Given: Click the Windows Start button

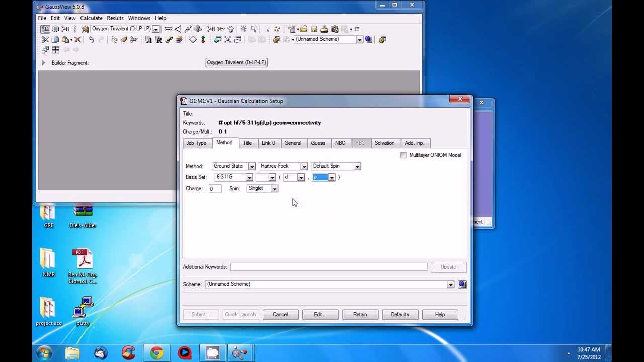Looking at the screenshot, I should (44, 353).
